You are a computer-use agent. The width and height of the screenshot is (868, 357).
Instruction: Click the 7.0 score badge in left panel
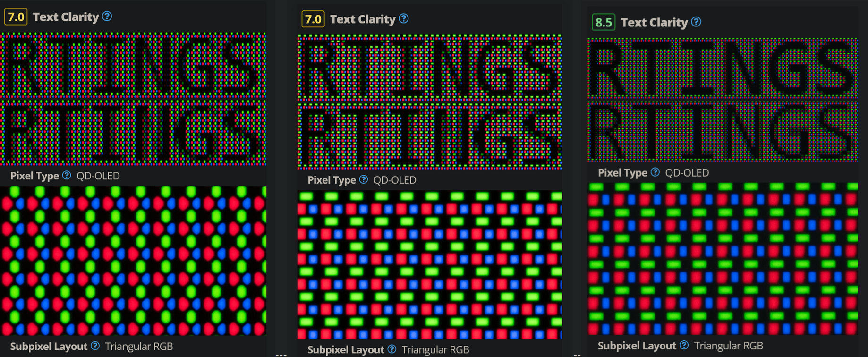16,17
